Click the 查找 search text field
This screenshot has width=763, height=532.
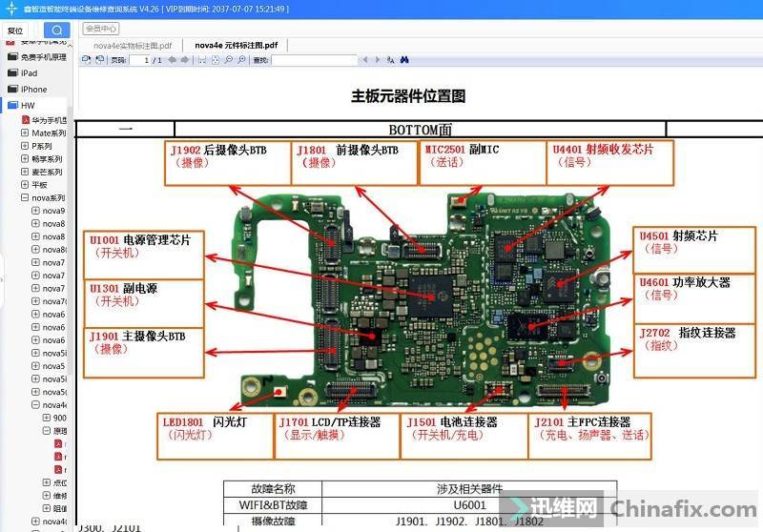(x=315, y=60)
